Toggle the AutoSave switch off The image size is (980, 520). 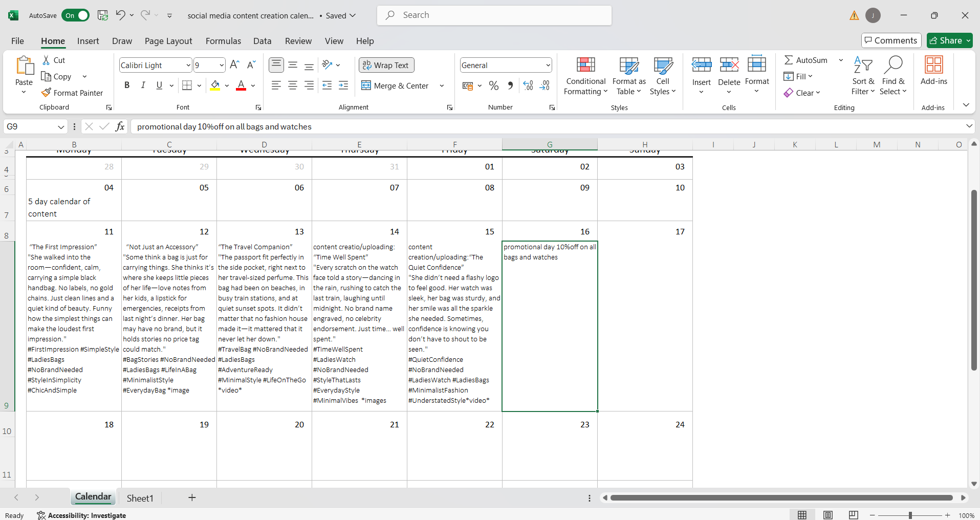tap(75, 15)
